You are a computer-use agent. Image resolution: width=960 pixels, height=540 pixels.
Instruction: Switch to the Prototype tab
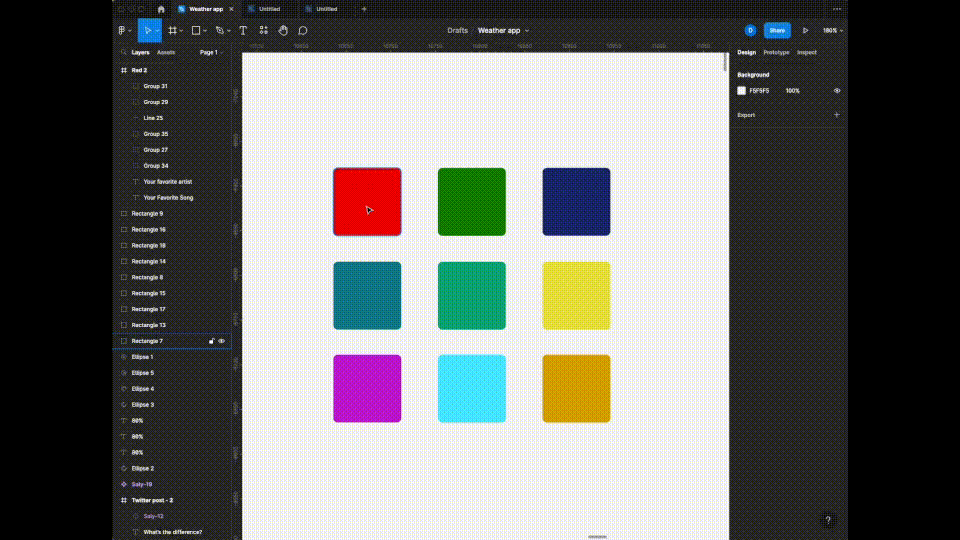tap(776, 52)
